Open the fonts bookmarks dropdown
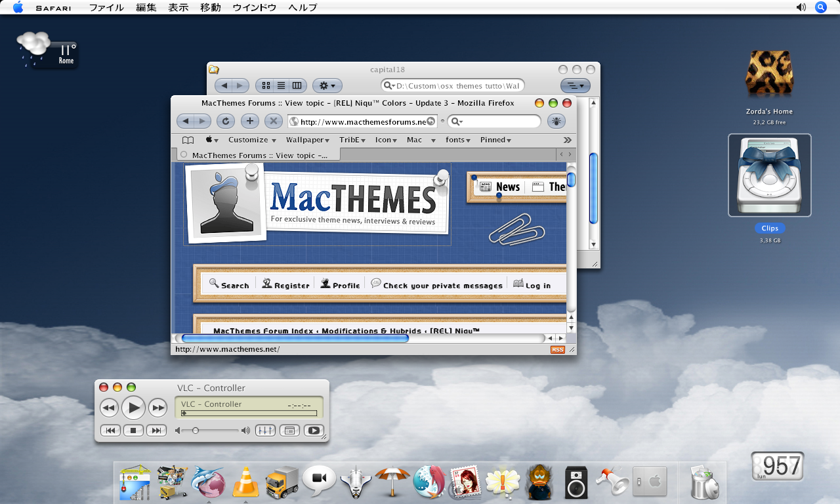This screenshot has width=840, height=504. (x=459, y=140)
